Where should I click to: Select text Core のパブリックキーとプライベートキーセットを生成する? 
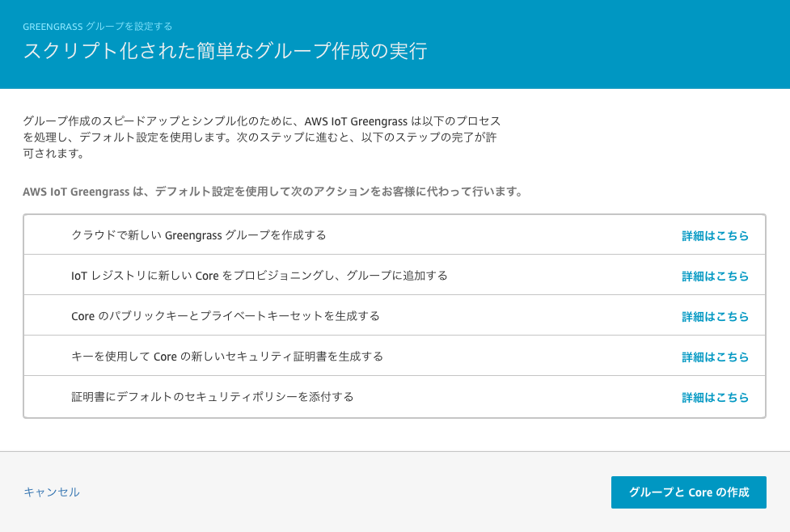pos(226,316)
